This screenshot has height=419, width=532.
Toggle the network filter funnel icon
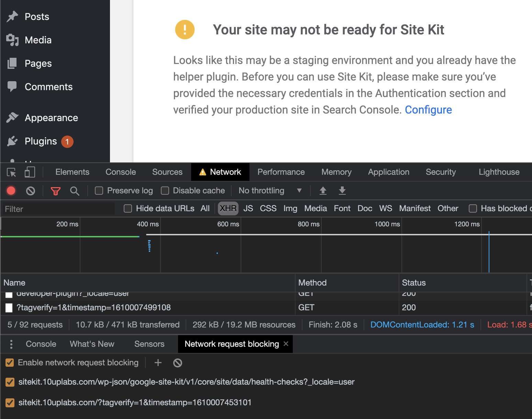click(x=56, y=191)
